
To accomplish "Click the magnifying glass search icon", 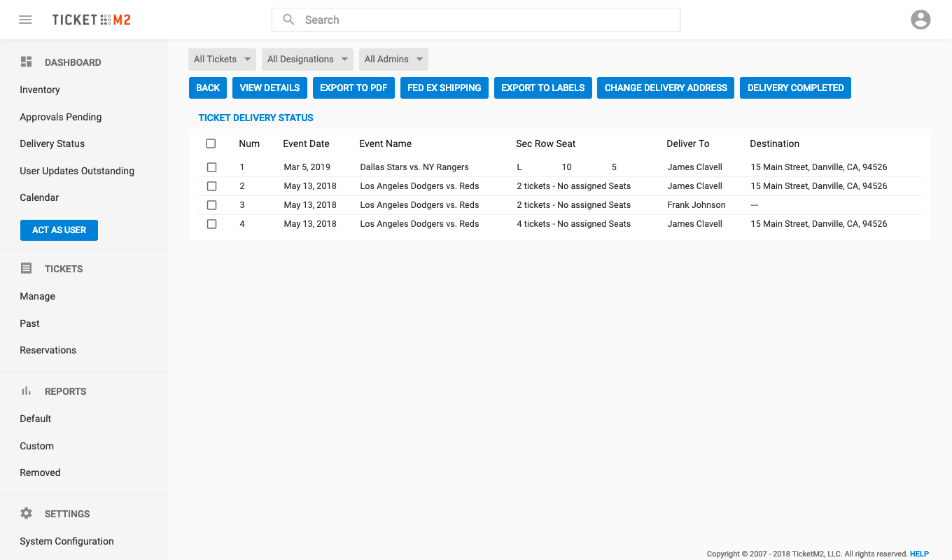I will pos(288,20).
